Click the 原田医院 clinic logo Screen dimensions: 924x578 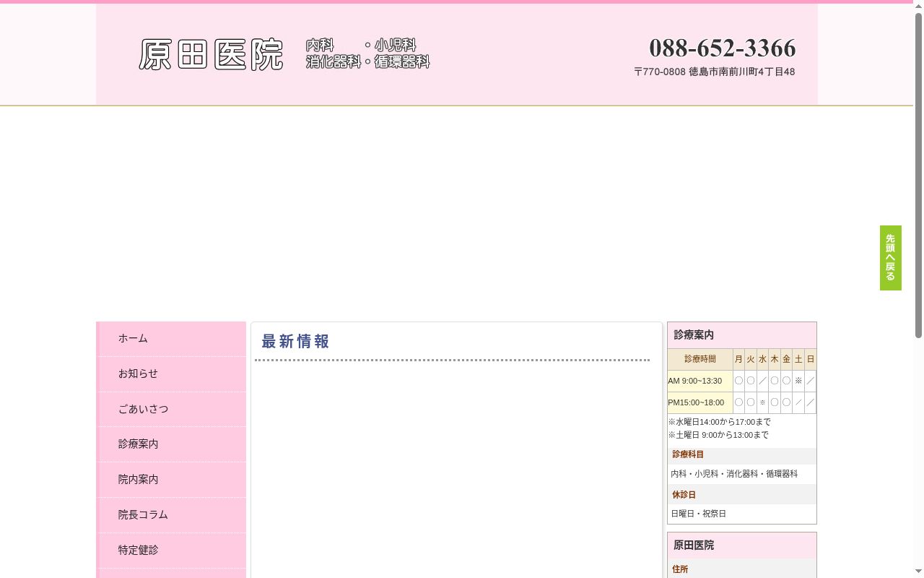point(211,55)
